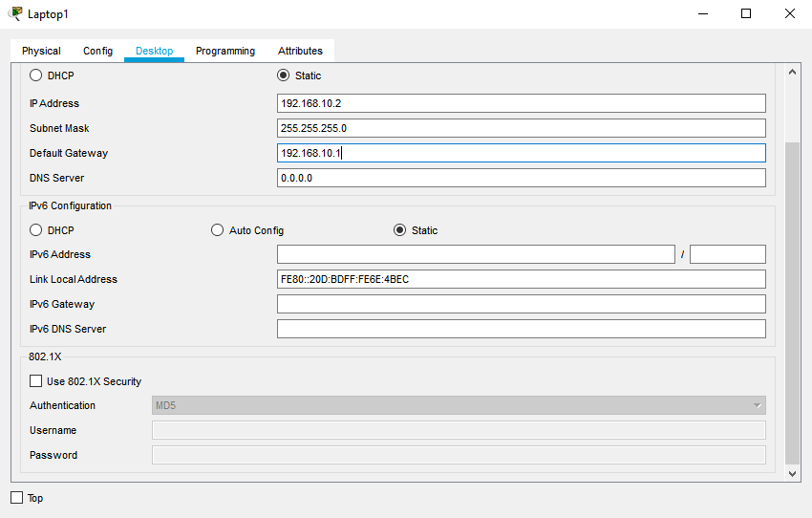Click the Default Gateway label

click(x=69, y=153)
